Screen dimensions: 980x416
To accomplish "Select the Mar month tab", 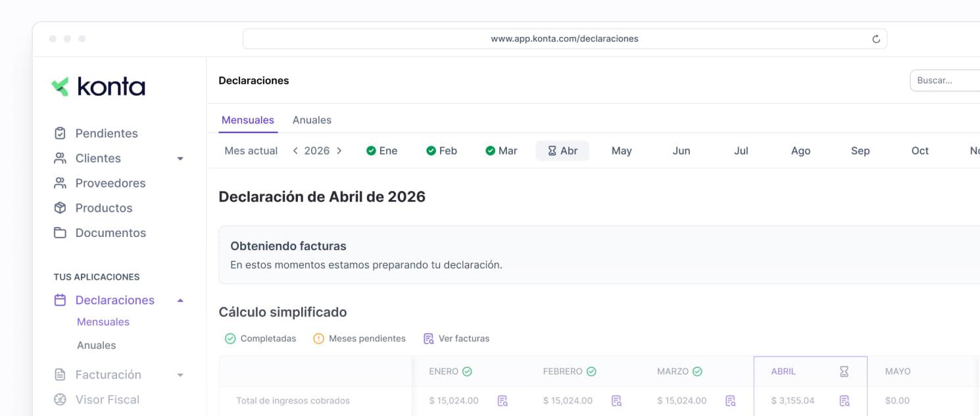I will pos(501,151).
